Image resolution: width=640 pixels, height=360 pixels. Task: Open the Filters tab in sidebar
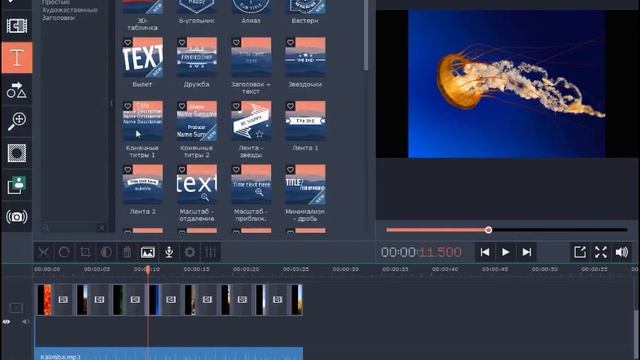click(17, 153)
